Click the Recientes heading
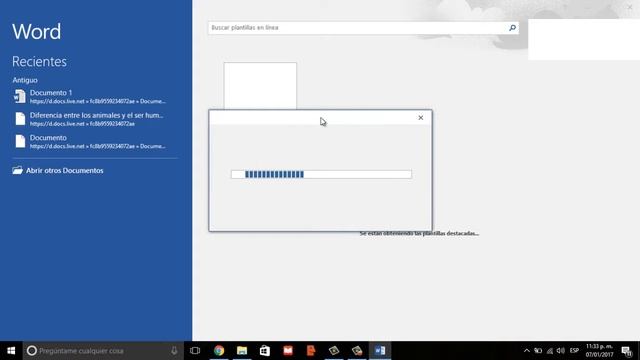The width and height of the screenshot is (640, 360). [x=39, y=62]
